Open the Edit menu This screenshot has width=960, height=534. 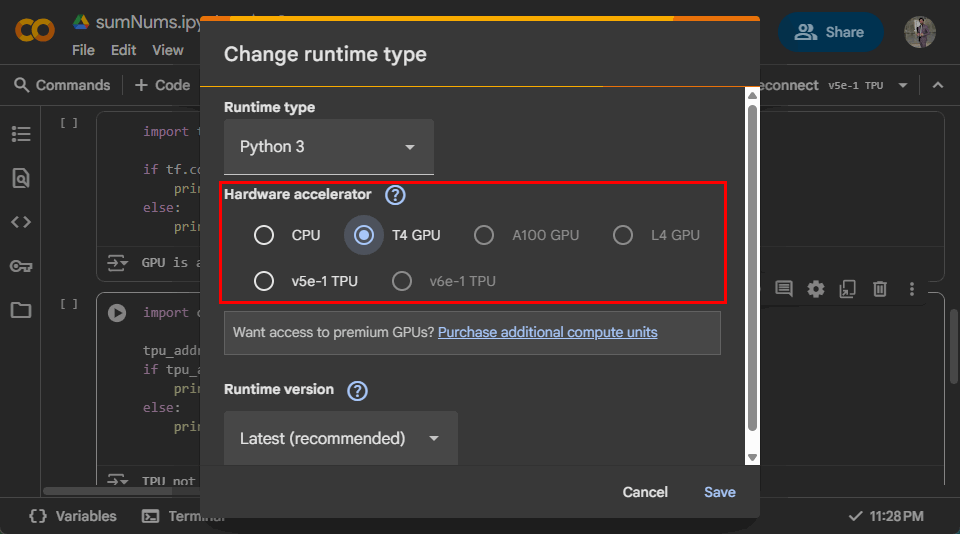[x=124, y=50]
